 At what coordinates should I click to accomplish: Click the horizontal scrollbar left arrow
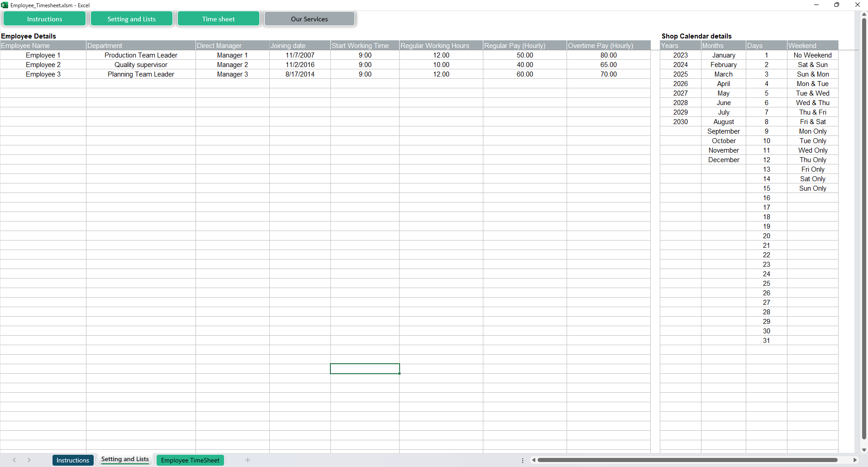coord(534,460)
